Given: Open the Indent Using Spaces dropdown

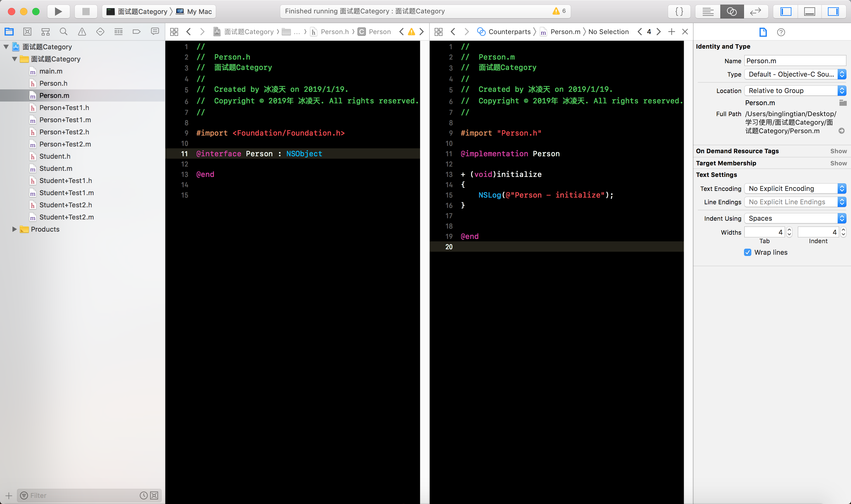Looking at the screenshot, I should [x=795, y=218].
